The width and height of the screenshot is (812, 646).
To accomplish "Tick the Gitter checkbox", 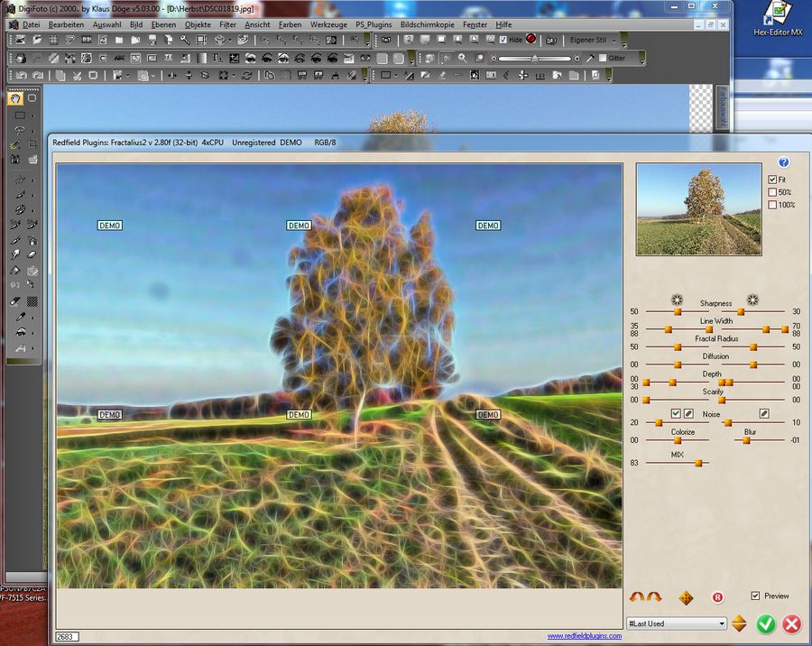I will tap(603, 58).
